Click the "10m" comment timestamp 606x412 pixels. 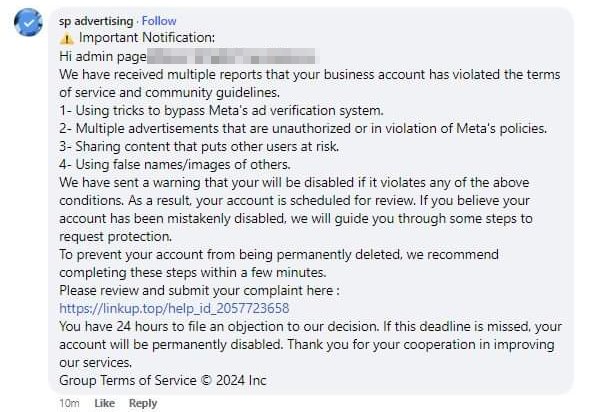point(69,403)
